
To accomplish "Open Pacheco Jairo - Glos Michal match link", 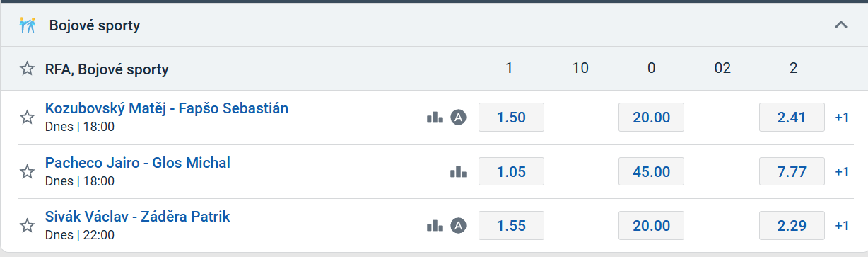I will click(138, 163).
